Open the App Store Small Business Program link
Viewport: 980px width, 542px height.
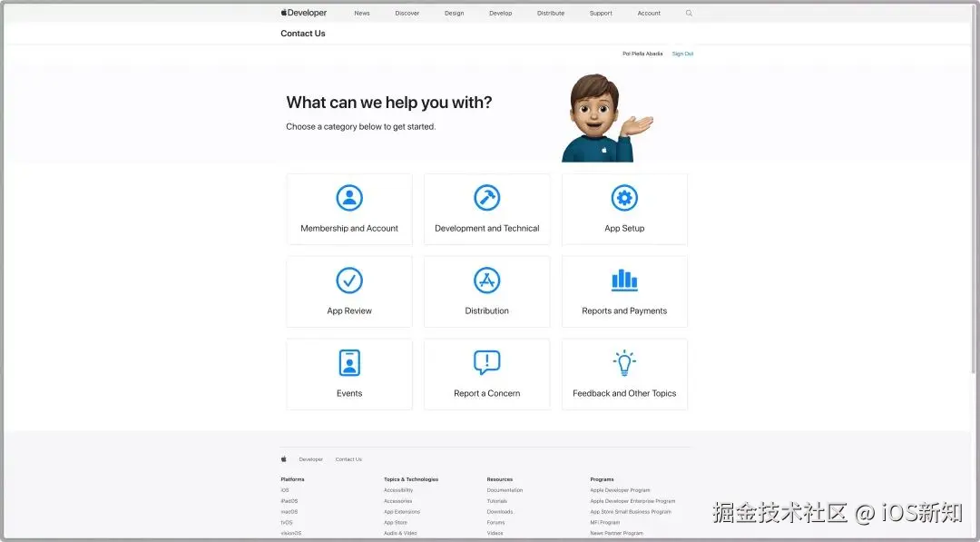(x=631, y=511)
